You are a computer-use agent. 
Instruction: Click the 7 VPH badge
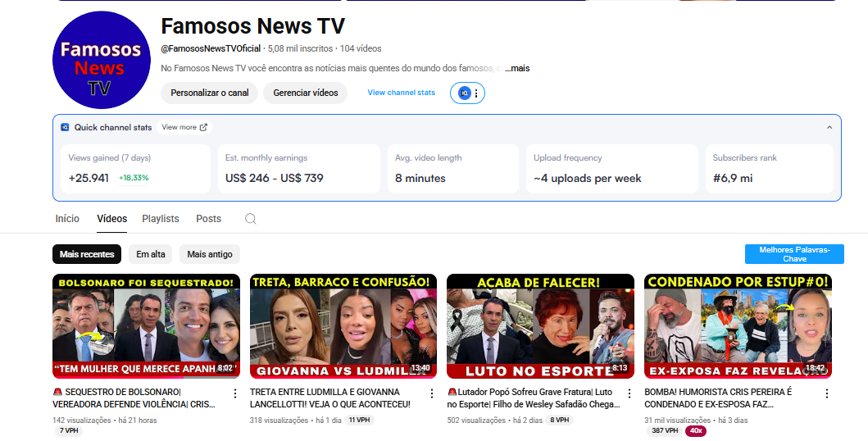69,431
